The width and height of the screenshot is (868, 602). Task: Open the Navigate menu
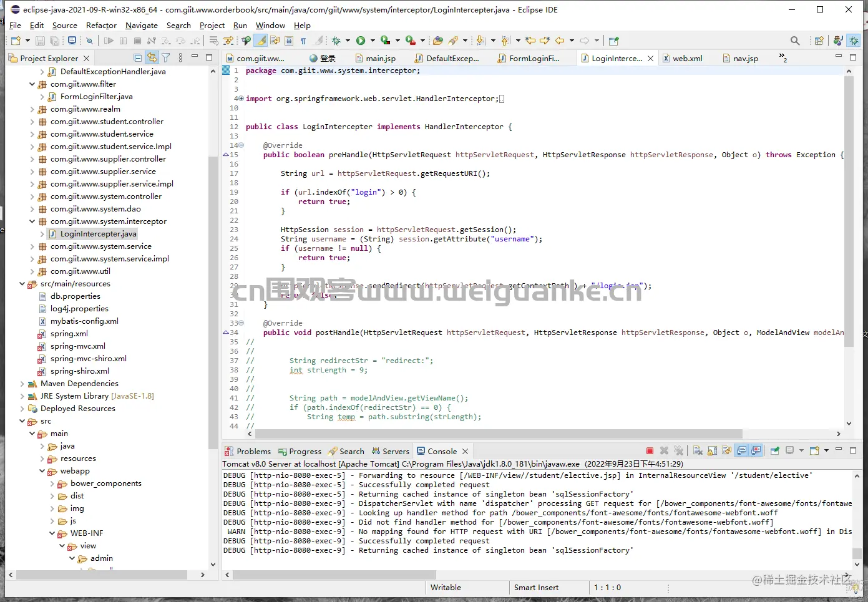click(x=142, y=26)
